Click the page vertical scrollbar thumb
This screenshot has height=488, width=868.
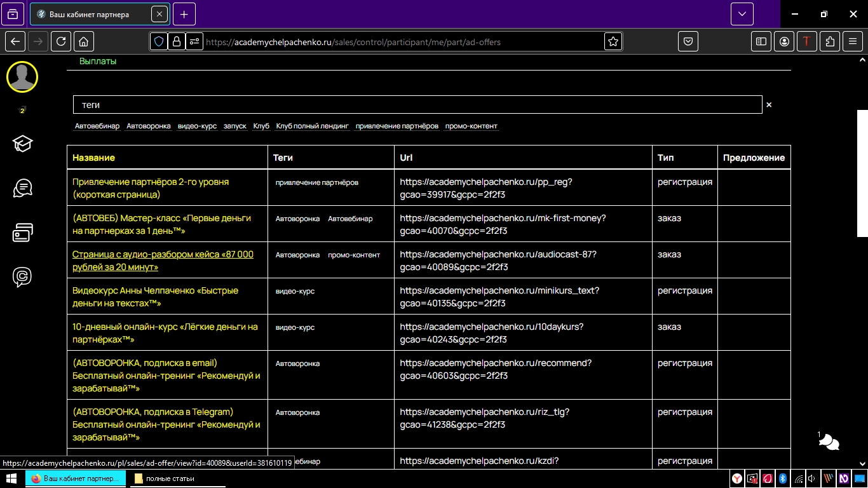tap(862, 173)
